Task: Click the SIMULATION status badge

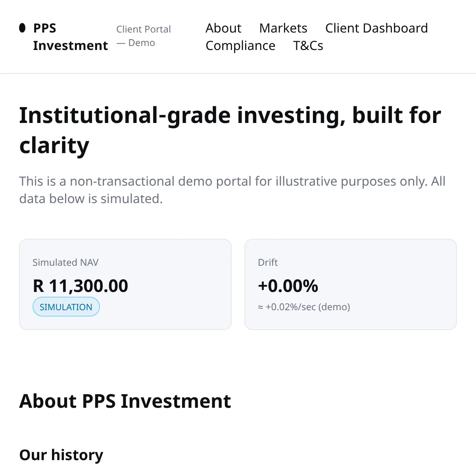Action: tap(66, 307)
